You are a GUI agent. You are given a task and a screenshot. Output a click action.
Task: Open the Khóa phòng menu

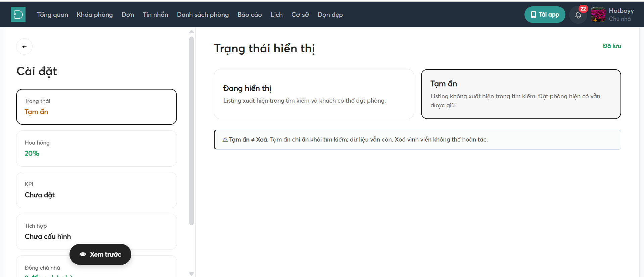click(95, 15)
